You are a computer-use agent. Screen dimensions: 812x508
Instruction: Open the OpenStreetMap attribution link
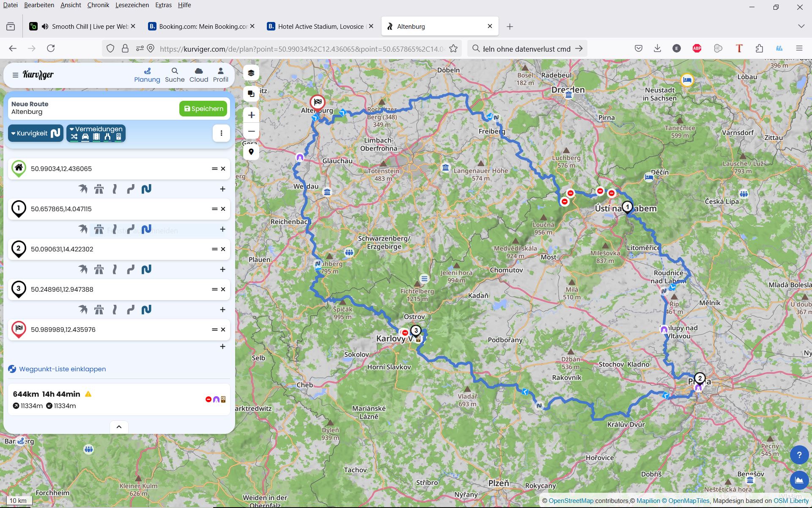[x=571, y=501]
